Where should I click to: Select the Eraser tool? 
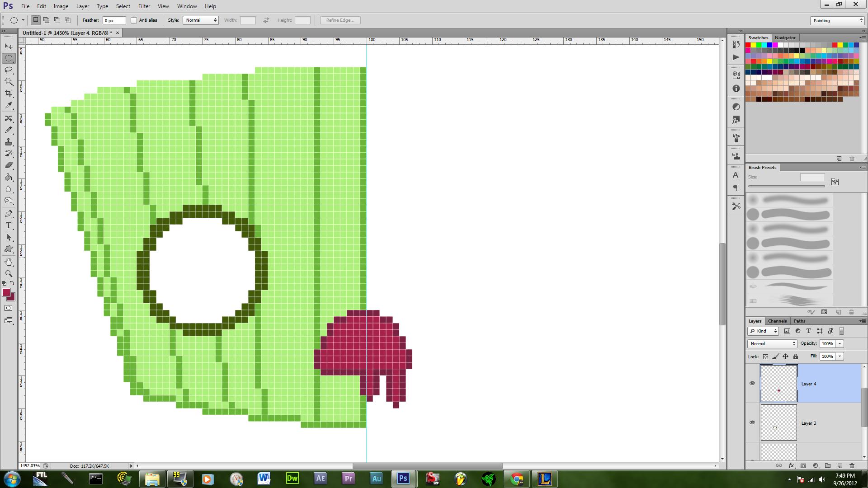click(x=9, y=165)
